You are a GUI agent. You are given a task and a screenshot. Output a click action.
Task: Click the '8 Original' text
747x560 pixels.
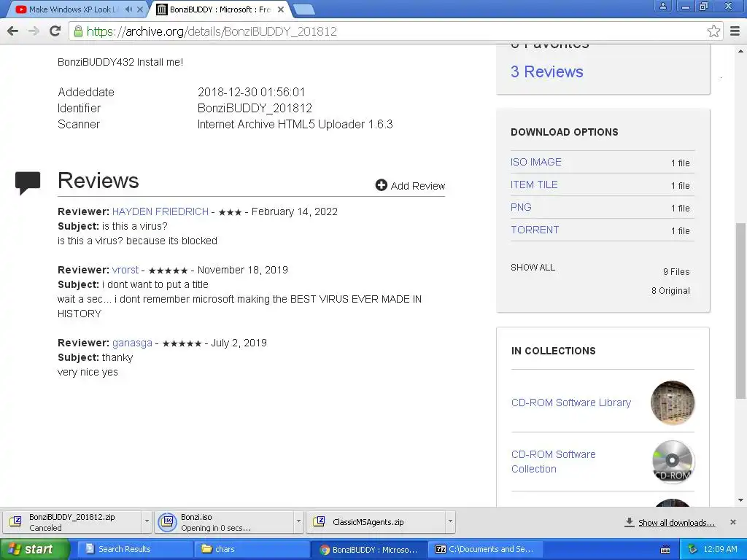click(x=670, y=290)
